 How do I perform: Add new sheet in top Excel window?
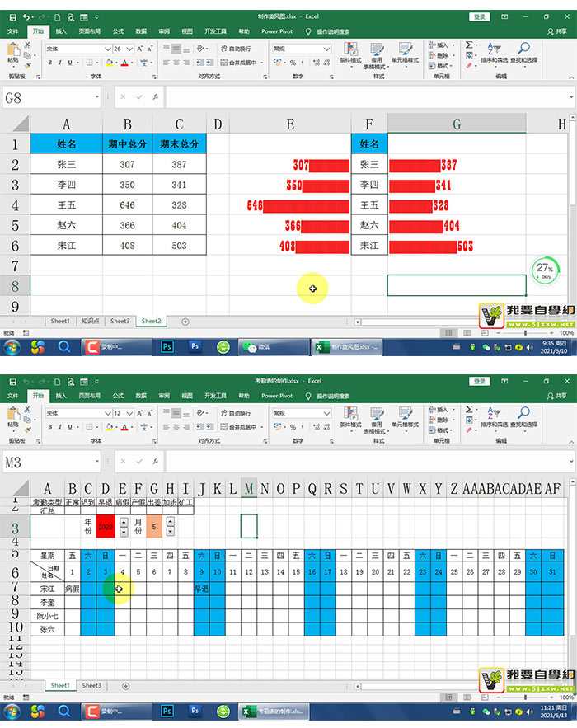pos(185,322)
